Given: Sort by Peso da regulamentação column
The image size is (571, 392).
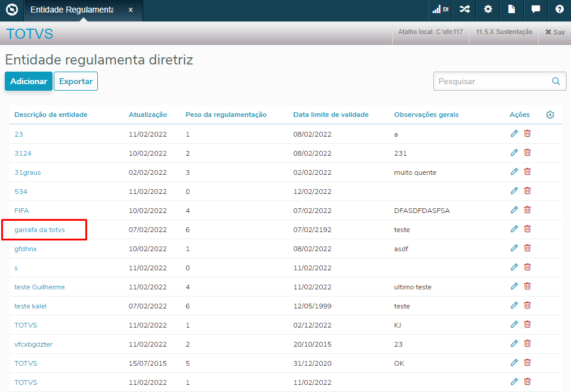Looking at the screenshot, I should coord(226,115).
